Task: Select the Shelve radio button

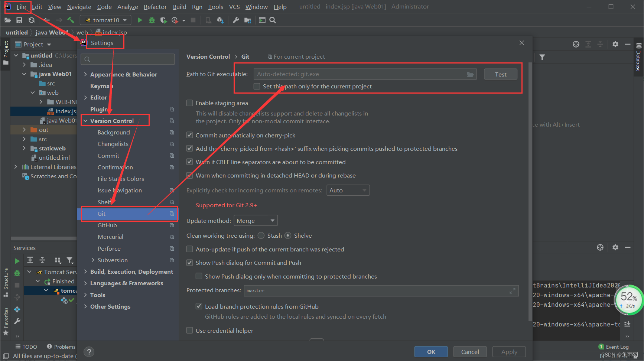Action: 288,235
